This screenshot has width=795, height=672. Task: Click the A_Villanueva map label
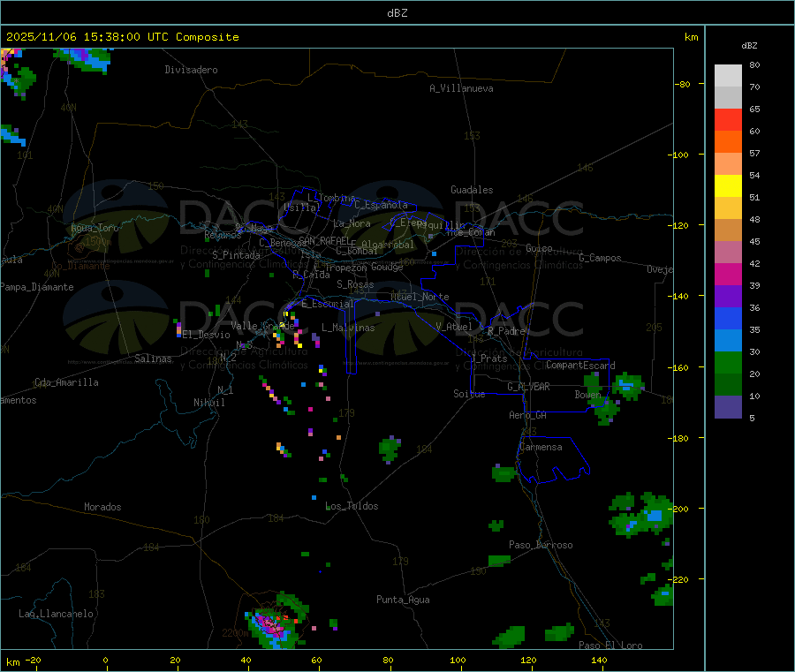click(x=461, y=88)
